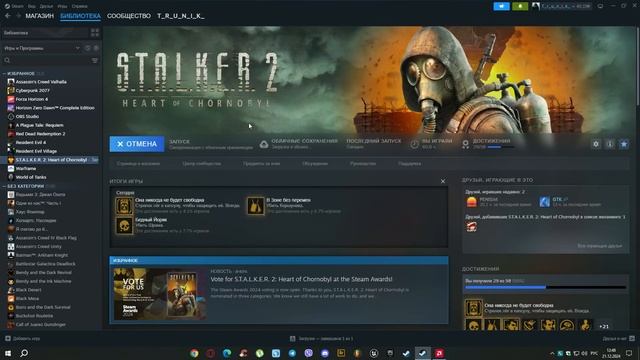Focus the library search field
Screen dimensions: 640x360
pos(47,60)
